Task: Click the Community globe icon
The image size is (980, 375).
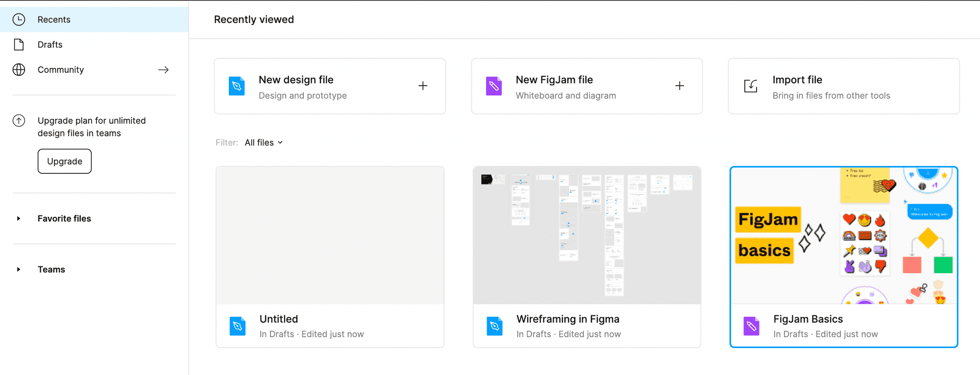Action: [19, 70]
